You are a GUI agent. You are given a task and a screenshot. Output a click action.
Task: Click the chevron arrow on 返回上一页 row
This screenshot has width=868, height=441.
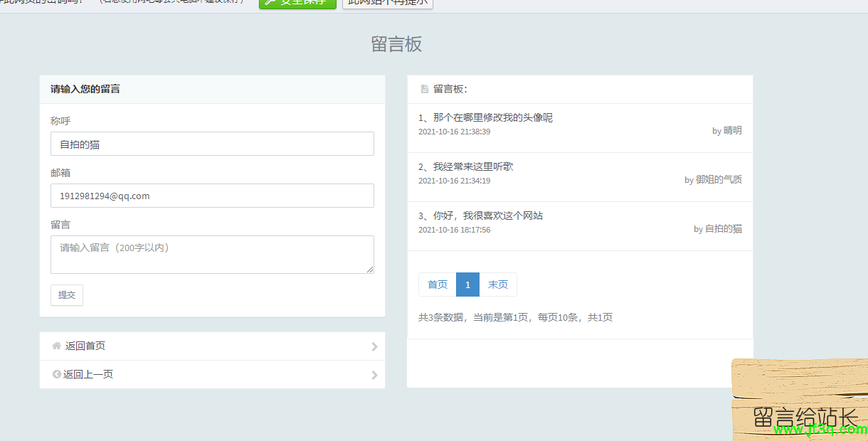tap(374, 375)
